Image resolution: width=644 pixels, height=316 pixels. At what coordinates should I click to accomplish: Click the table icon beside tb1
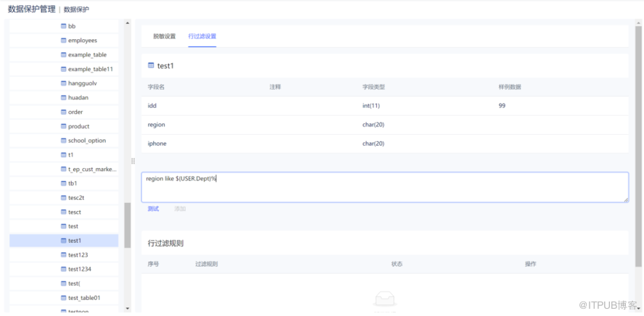pos(63,183)
